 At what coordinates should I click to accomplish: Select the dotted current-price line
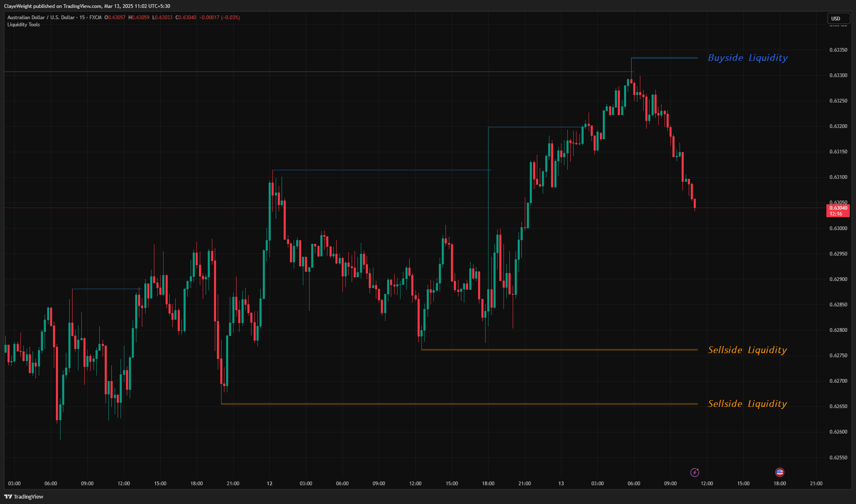(x=375, y=207)
